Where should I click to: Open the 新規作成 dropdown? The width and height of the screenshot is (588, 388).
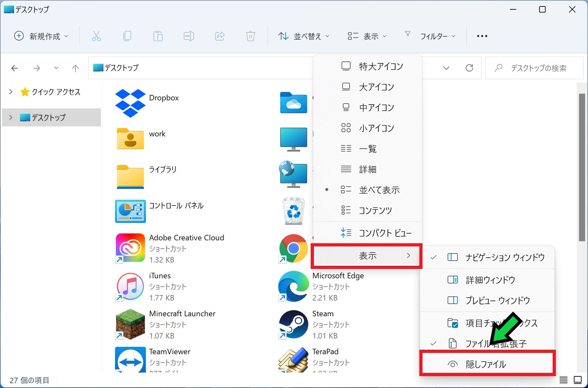point(41,36)
